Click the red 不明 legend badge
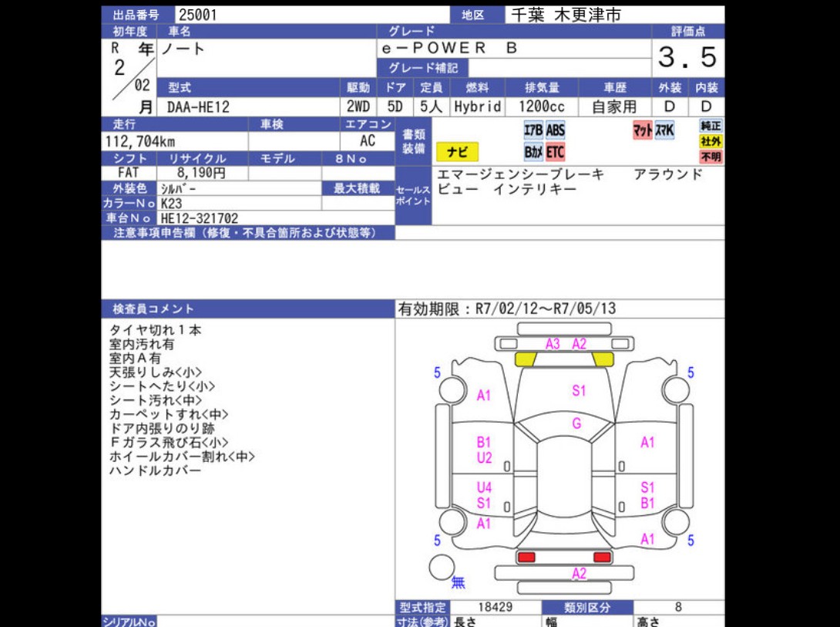Viewport: 840px width, 627px height. coord(711,157)
